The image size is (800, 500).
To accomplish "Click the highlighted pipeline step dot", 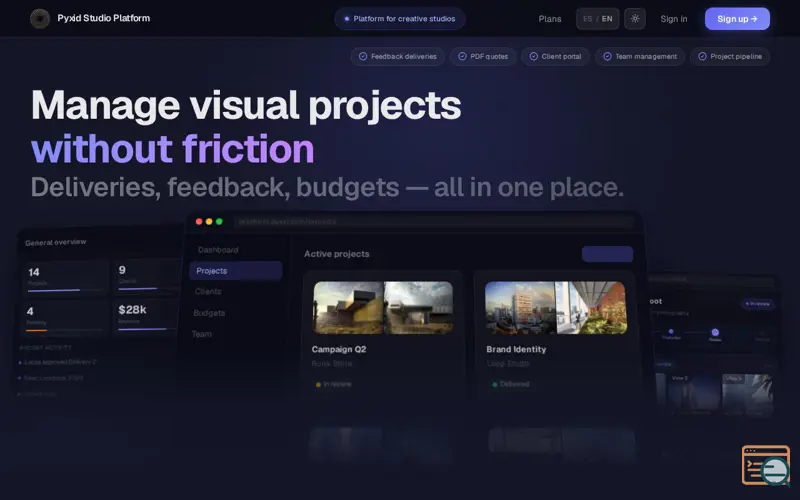I will (x=715, y=332).
